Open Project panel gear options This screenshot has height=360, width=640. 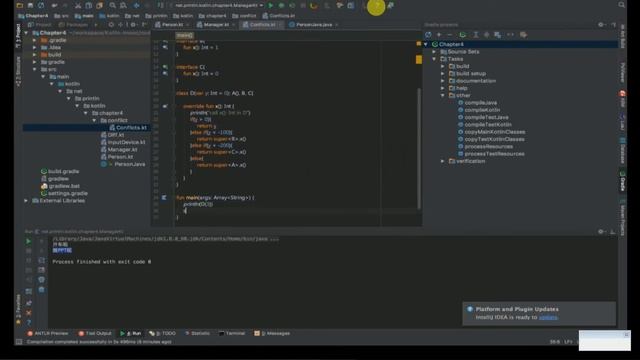pos(133,25)
